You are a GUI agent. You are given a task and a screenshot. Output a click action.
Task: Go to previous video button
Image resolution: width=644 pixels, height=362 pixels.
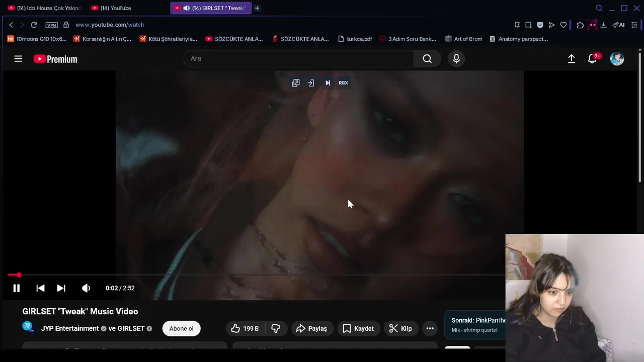pyautogui.click(x=40, y=288)
